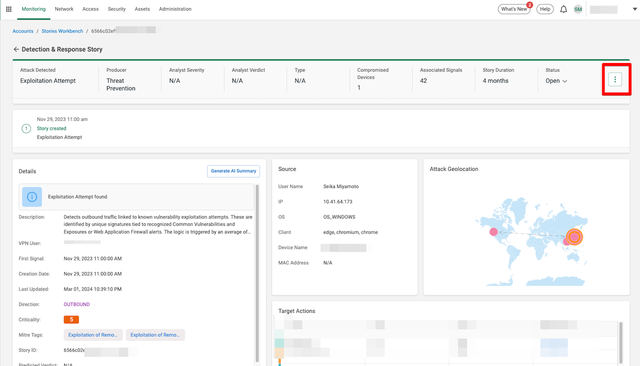
Task: Click the world map in Attack Geolocation
Action: pyautogui.click(x=531, y=242)
